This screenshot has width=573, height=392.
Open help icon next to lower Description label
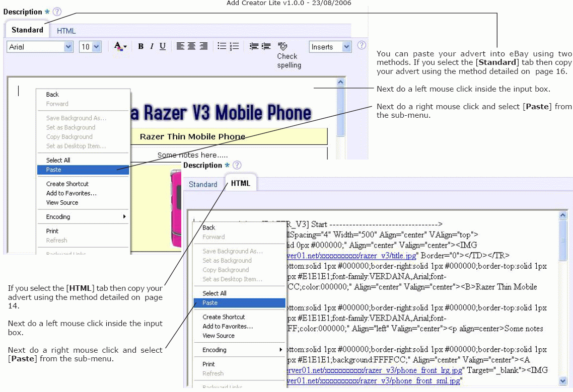[x=237, y=165]
